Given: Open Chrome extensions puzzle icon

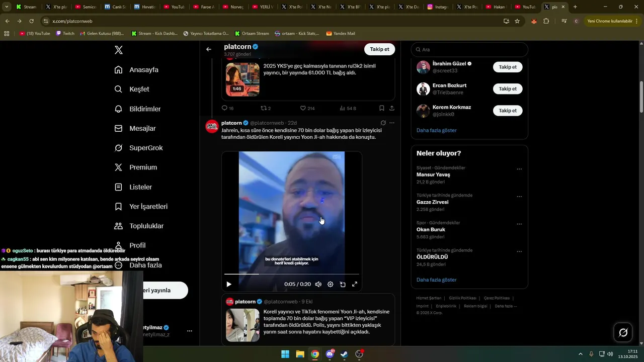Looking at the screenshot, I should (x=546, y=21).
